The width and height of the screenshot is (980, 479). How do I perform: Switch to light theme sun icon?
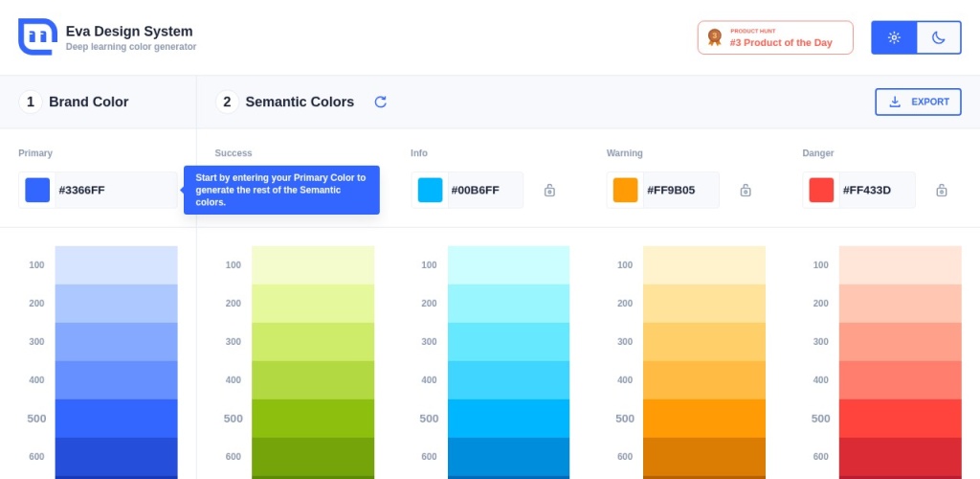tap(894, 38)
